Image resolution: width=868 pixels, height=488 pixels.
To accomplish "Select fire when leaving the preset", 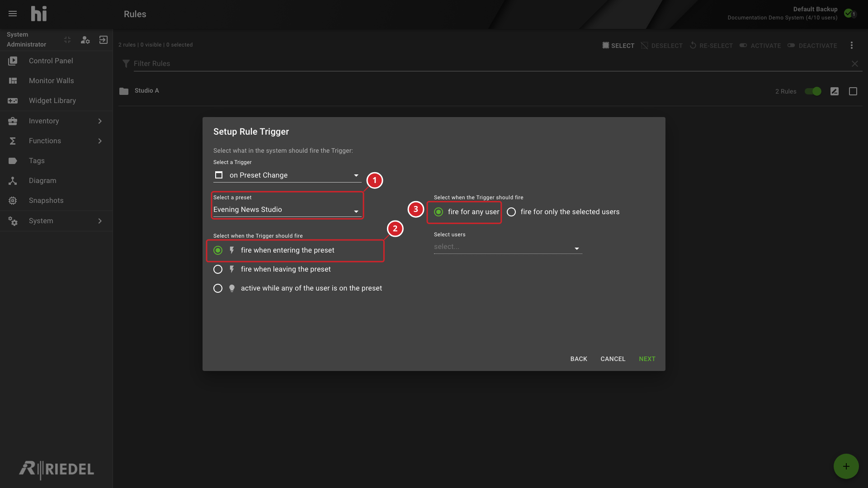I will coord(218,269).
